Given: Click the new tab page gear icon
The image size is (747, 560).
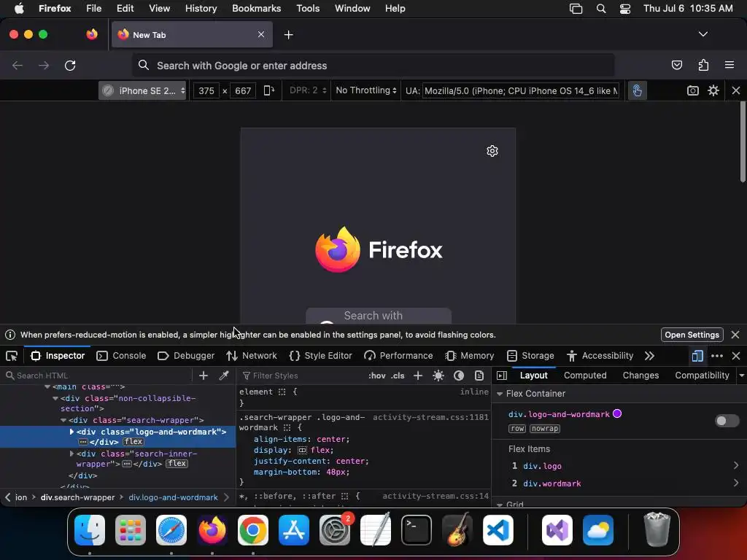Looking at the screenshot, I should (492, 151).
